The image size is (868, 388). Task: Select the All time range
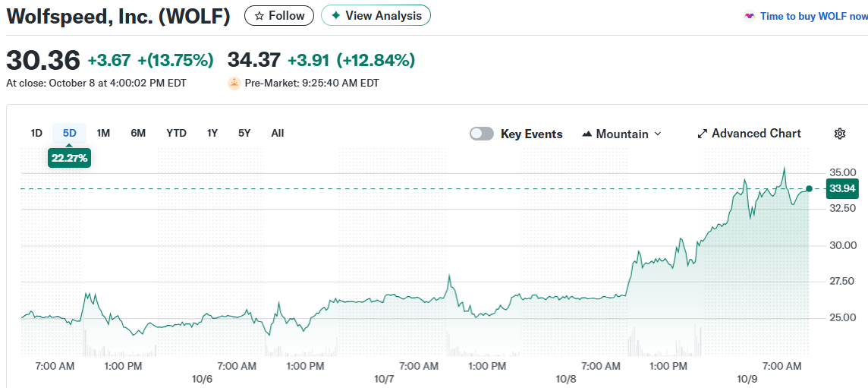(x=278, y=133)
